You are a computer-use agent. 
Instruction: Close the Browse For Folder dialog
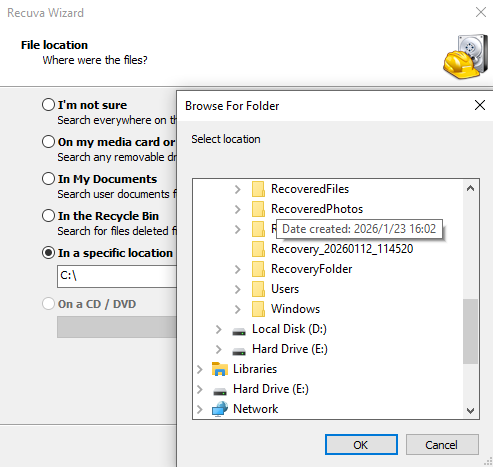coord(480,105)
